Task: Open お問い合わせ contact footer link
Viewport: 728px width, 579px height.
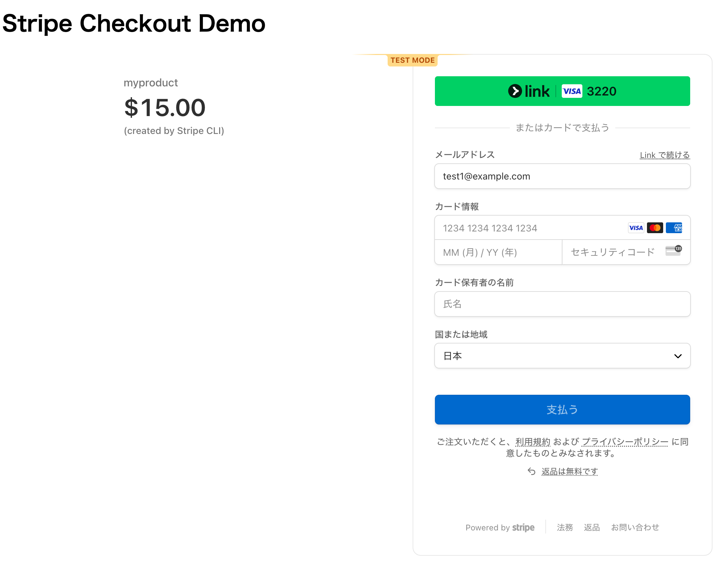Action: (x=635, y=527)
